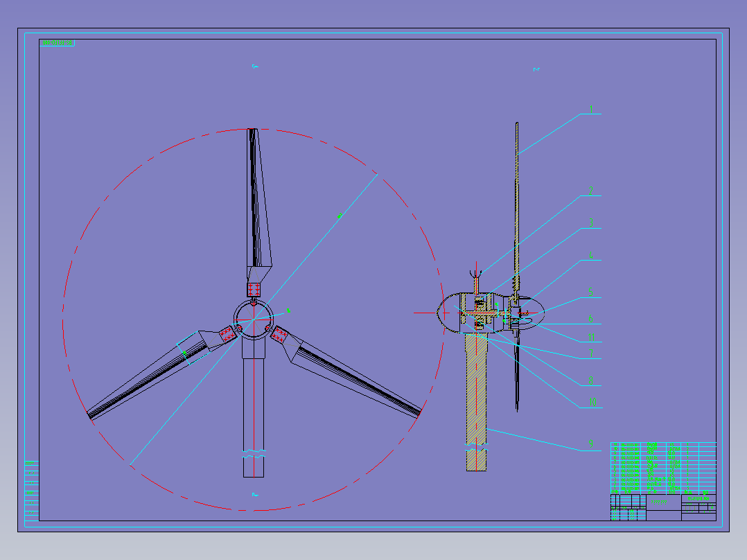This screenshot has height=560, width=747.
Task: Select the bottom section cut marker
Action: coord(255,495)
